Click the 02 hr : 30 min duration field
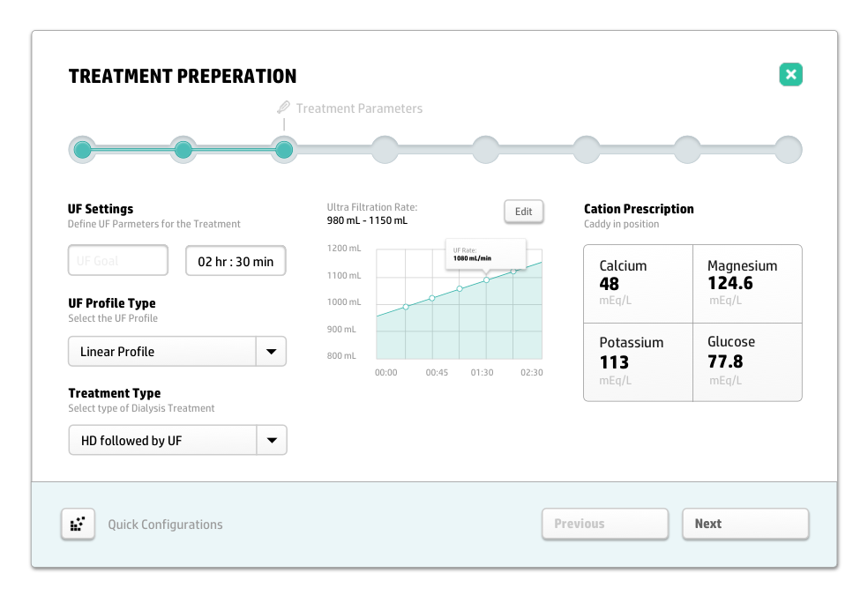This screenshot has height=603, width=868. point(236,261)
